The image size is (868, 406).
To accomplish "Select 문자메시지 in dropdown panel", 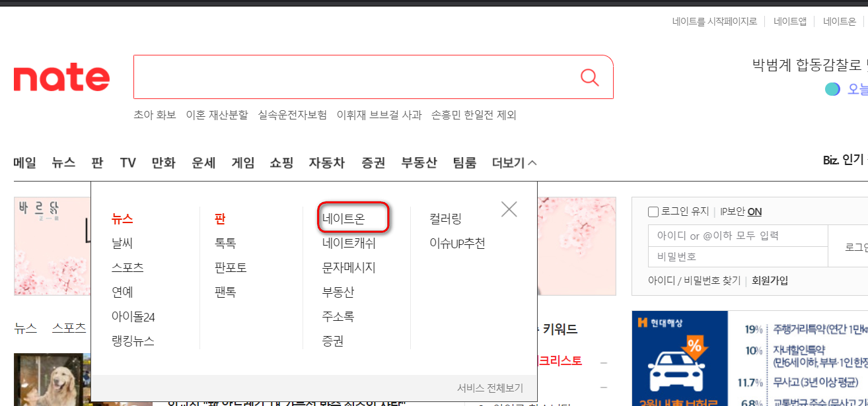I will tap(349, 267).
